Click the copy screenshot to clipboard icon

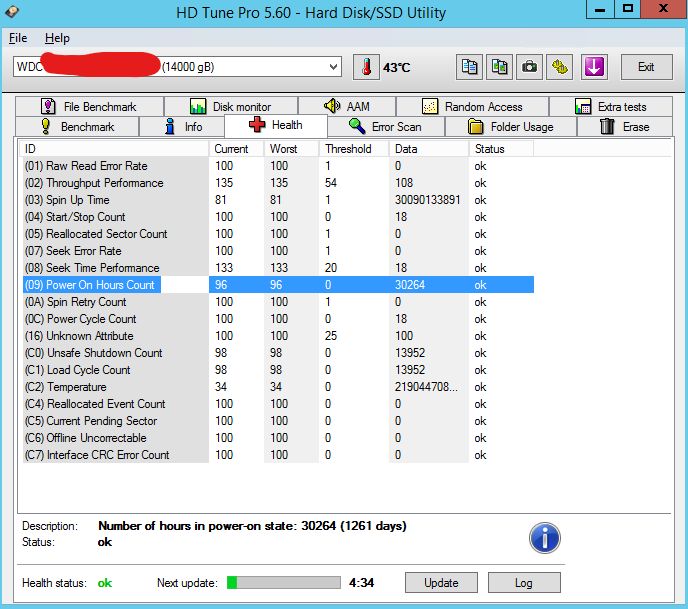coord(499,67)
